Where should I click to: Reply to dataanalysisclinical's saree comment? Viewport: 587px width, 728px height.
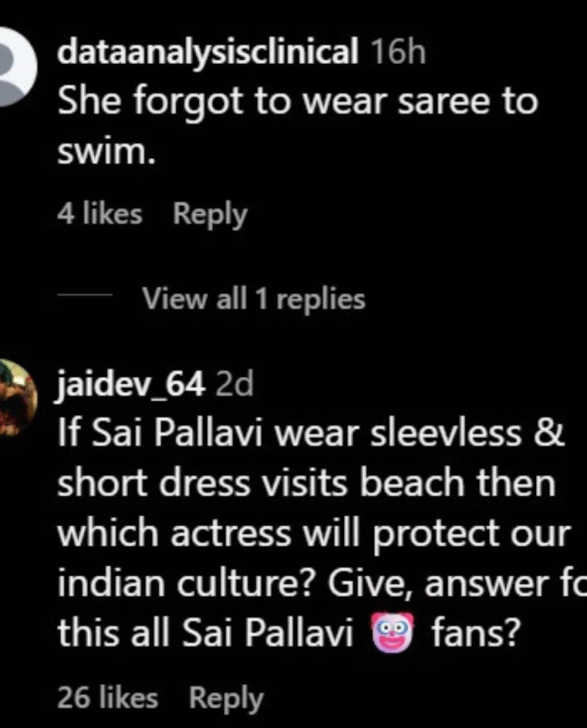coord(210,215)
